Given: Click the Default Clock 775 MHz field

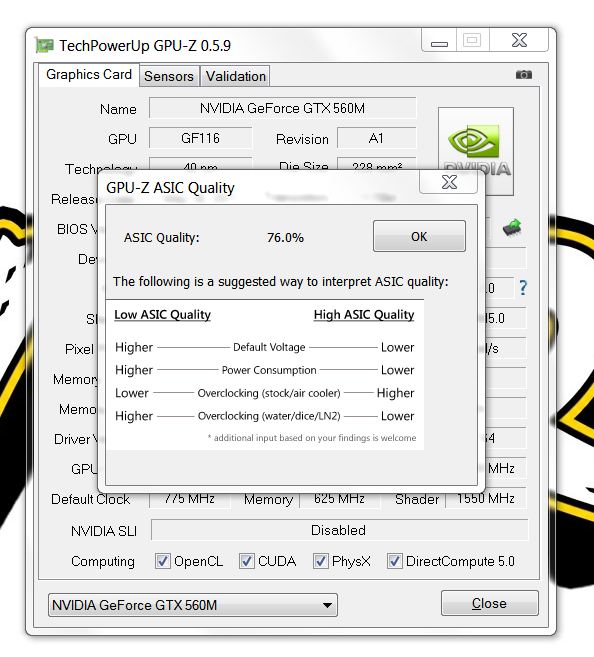Looking at the screenshot, I should (x=189, y=499).
